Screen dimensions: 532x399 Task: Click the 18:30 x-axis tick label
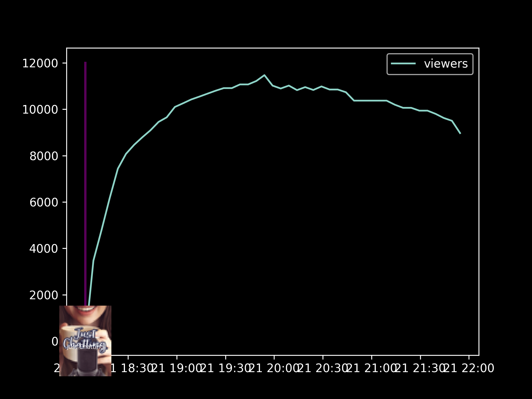point(132,369)
